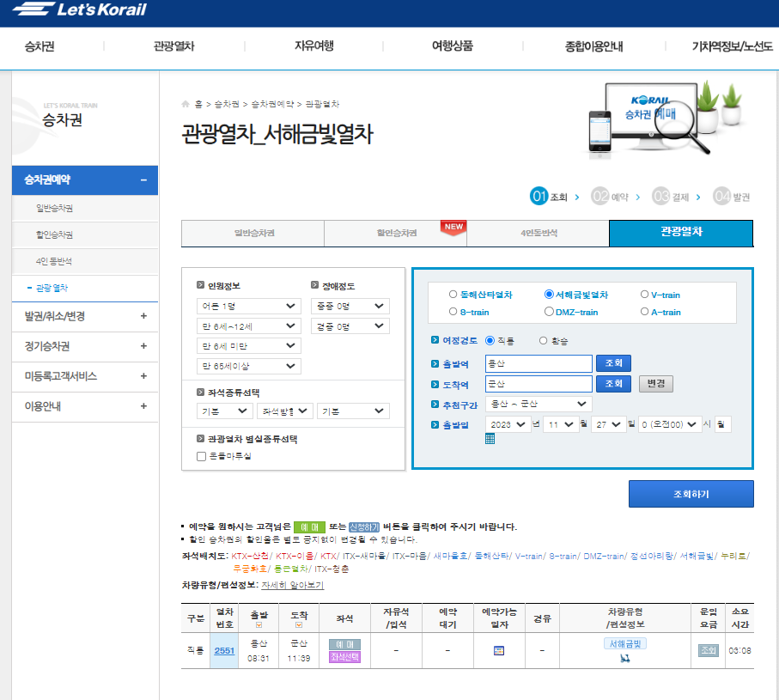Open KTX-산천 seat layout link
The height and width of the screenshot is (700, 779).
pyautogui.click(x=250, y=556)
